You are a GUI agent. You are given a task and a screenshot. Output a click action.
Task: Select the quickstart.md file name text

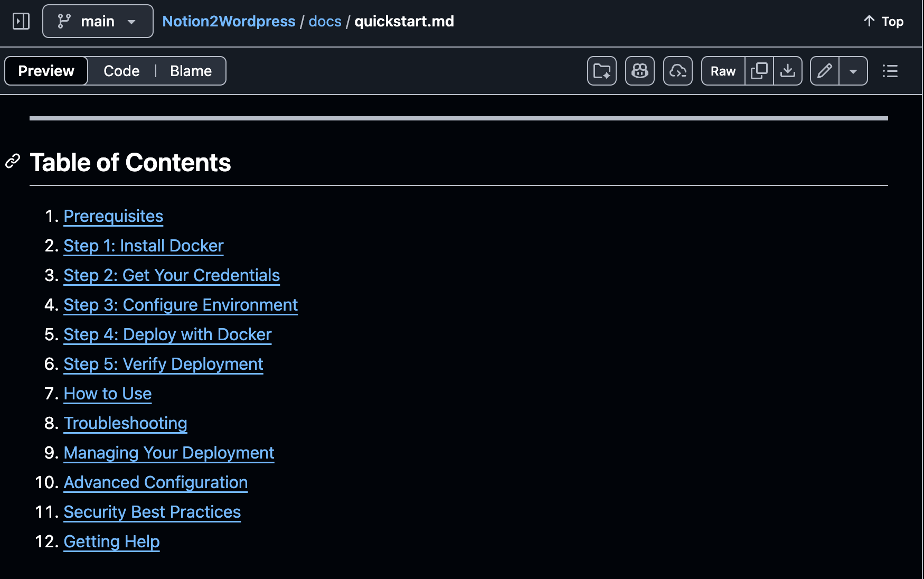404,21
